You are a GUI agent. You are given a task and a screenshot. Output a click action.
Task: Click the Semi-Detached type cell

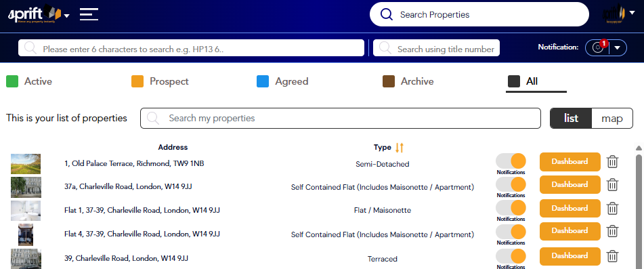coord(383,164)
